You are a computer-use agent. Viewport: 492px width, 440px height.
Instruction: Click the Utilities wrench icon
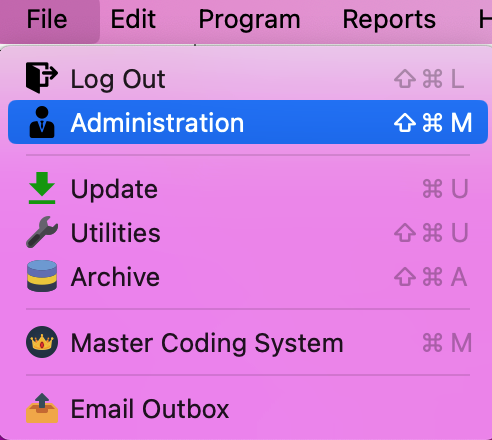click(x=42, y=232)
